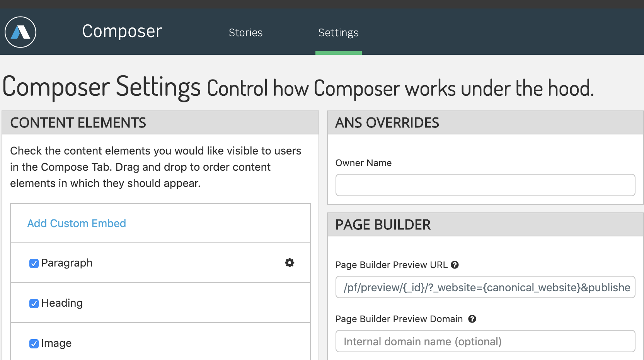The image size is (644, 360).
Task: Click the Arc logo icon
Action: (20, 32)
